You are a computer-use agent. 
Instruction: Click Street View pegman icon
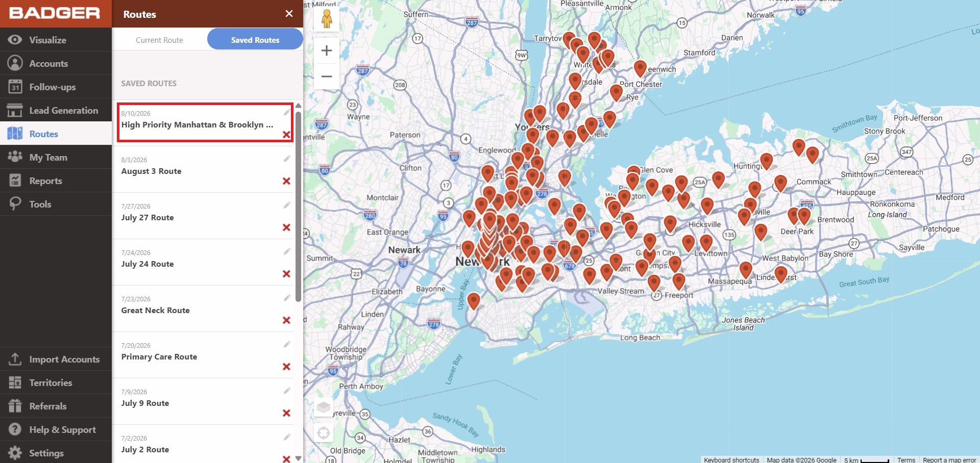point(327,19)
